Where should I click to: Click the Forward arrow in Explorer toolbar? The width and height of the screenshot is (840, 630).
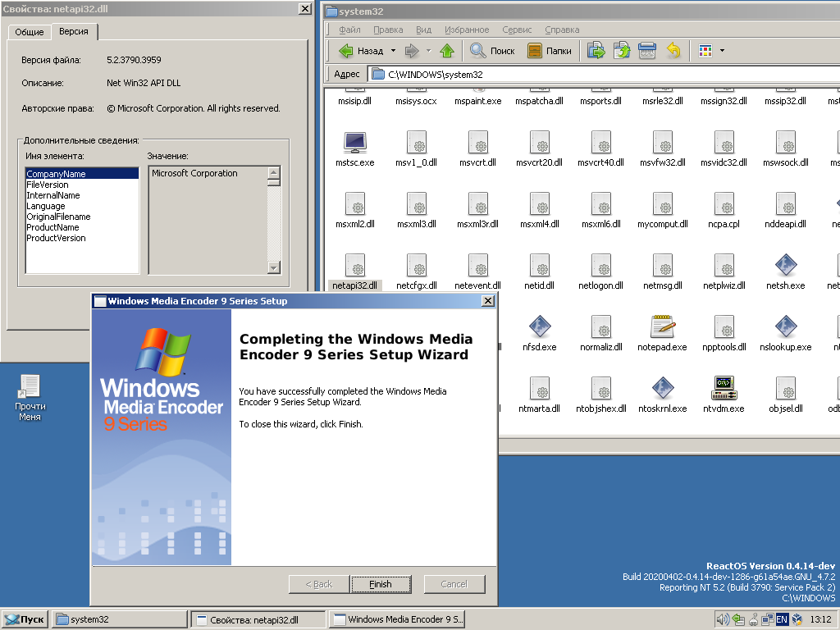[412, 51]
